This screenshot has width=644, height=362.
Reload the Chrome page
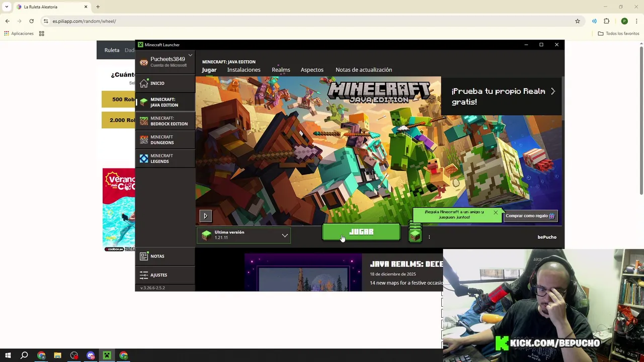coord(31,21)
